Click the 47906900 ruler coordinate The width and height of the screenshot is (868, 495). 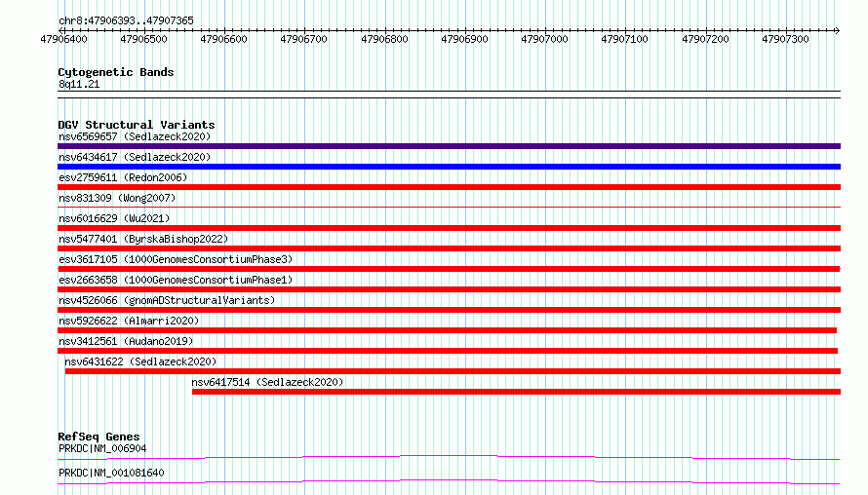coord(464,39)
